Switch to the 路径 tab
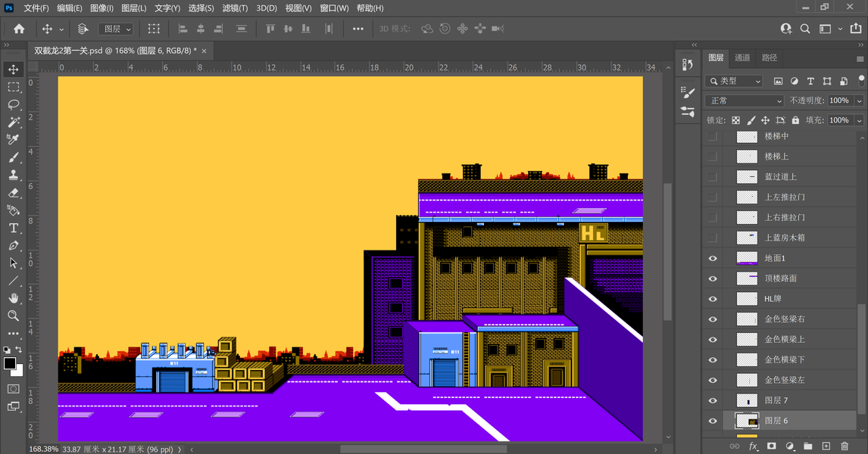This screenshot has width=868, height=454. point(770,58)
